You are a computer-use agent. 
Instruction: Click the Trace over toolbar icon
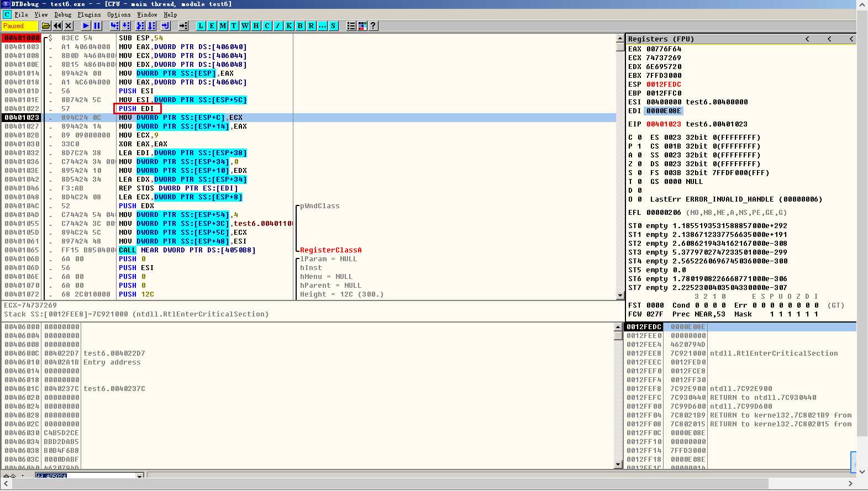(x=151, y=25)
